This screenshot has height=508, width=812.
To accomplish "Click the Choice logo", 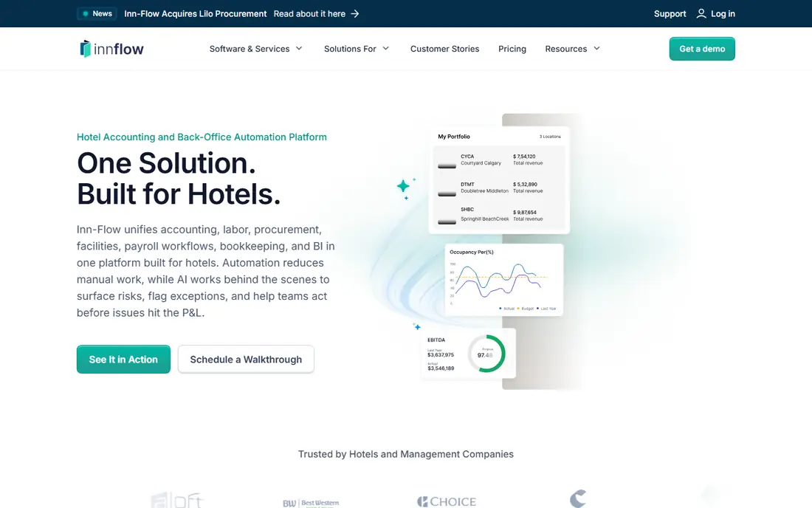I will 447,501.
